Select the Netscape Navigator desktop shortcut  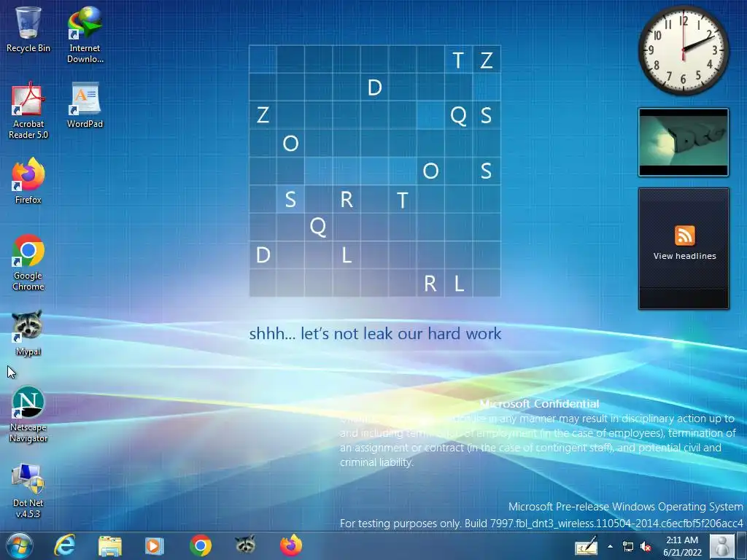pos(28,414)
